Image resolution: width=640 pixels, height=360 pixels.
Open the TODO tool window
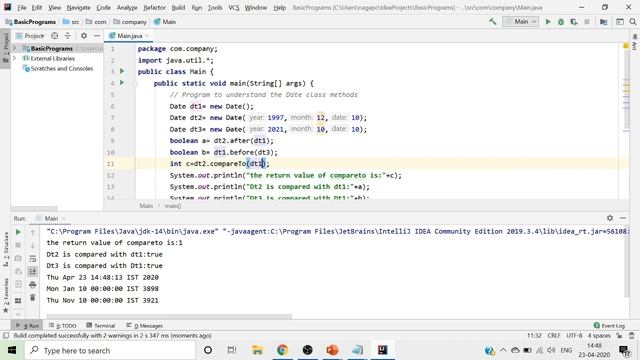pyautogui.click(x=62, y=325)
